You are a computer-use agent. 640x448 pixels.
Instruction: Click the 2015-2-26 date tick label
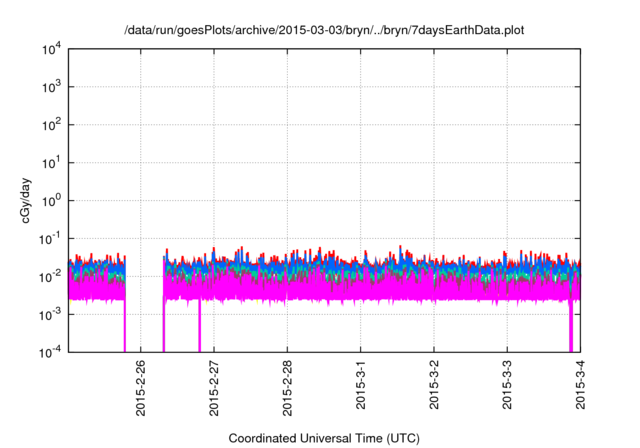(140, 388)
